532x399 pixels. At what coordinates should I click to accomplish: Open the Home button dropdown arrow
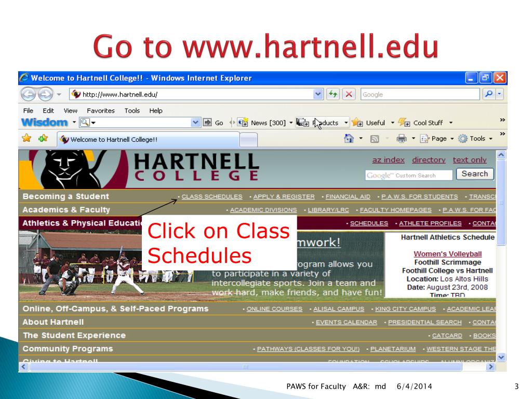(361, 138)
